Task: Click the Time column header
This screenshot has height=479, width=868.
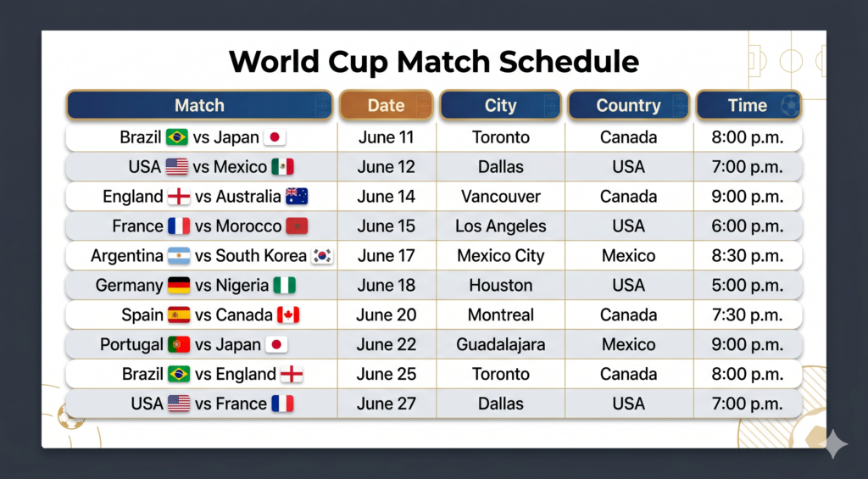Action: [748, 105]
